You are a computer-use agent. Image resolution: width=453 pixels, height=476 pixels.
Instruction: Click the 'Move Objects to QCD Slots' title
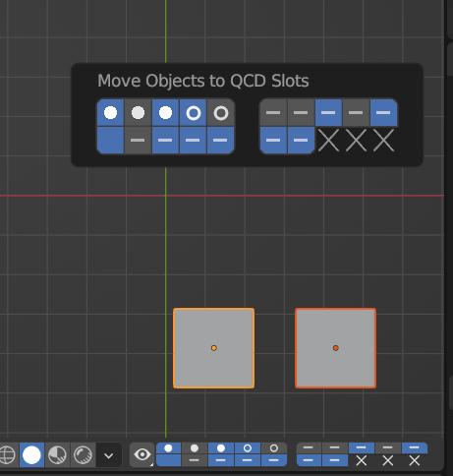pos(203,81)
